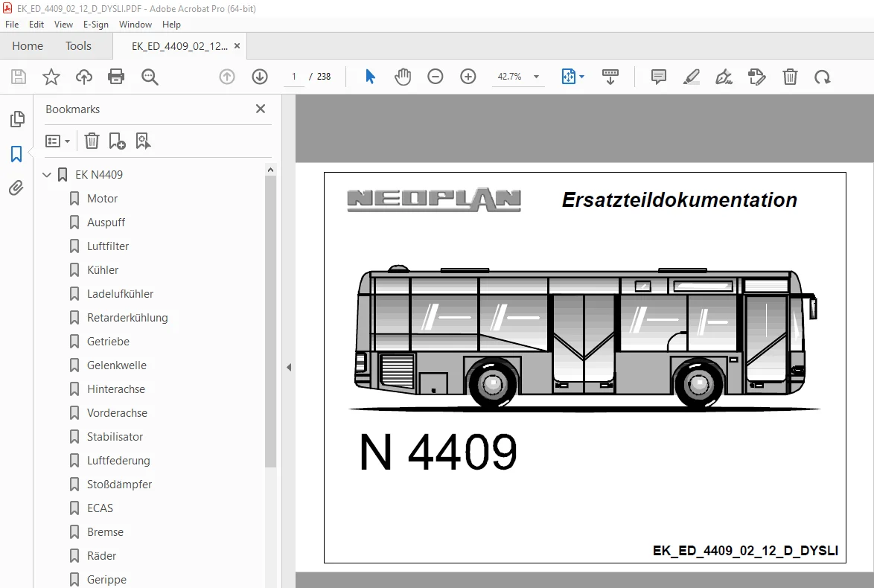Jump to the Luftfederung bookmark
Screen dimensions: 874x588
[118, 461]
